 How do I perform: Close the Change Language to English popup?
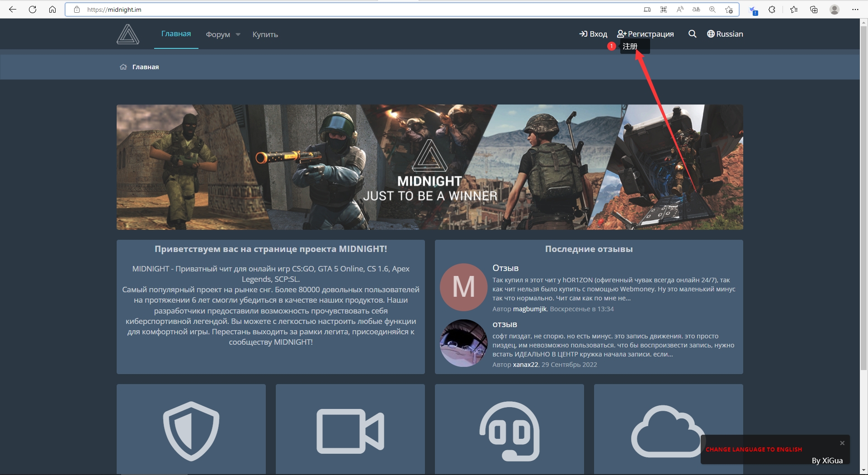pyautogui.click(x=842, y=443)
